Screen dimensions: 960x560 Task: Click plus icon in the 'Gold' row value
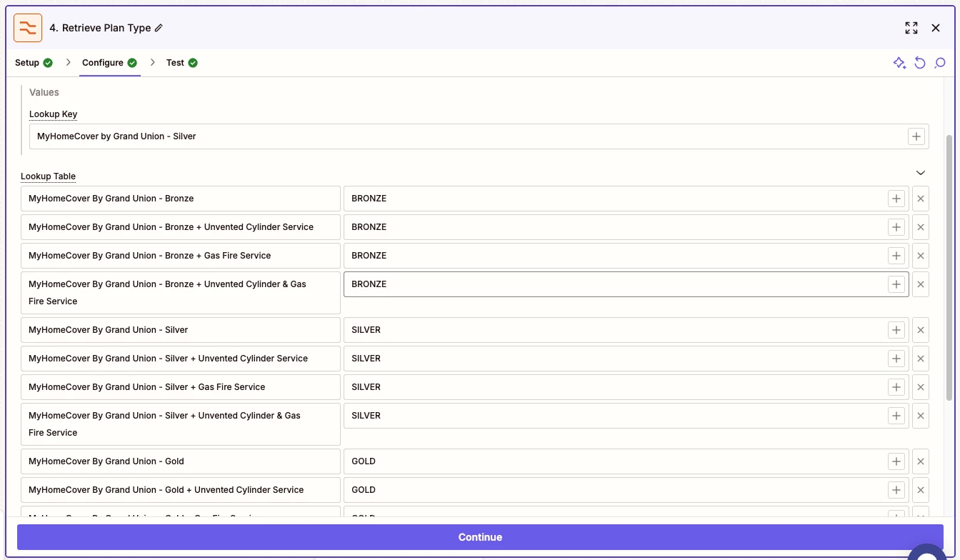click(896, 461)
